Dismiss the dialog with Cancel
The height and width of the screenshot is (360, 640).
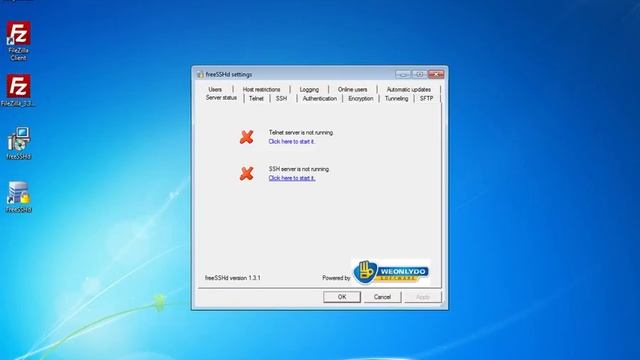tap(382, 297)
